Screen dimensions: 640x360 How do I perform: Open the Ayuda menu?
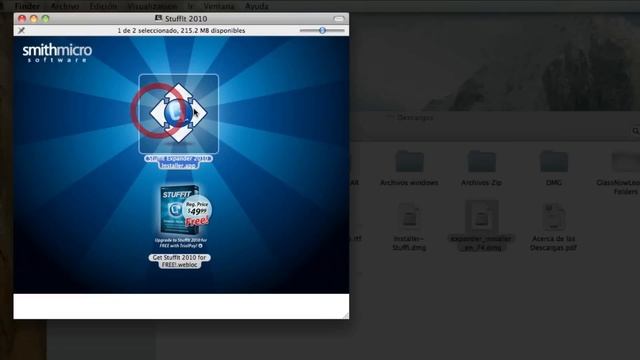pyautogui.click(x=257, y=6)
